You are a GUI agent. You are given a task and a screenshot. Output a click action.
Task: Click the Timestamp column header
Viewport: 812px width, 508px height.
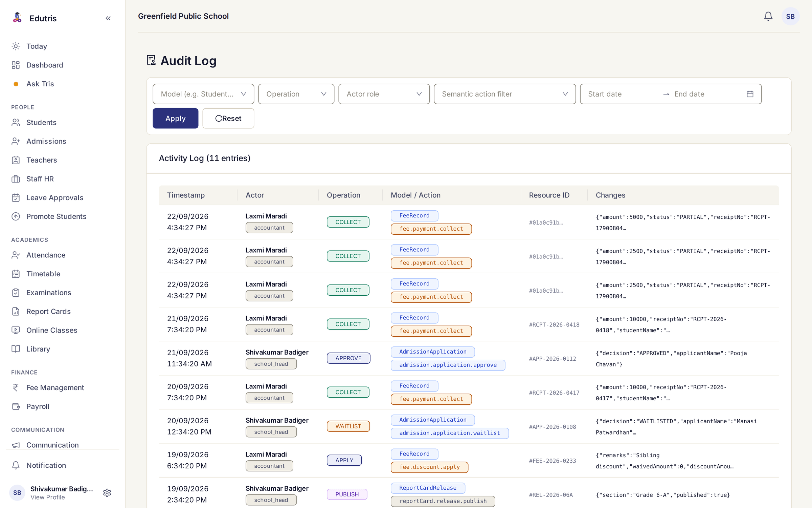pyautogui.click(x=186, y=195)
